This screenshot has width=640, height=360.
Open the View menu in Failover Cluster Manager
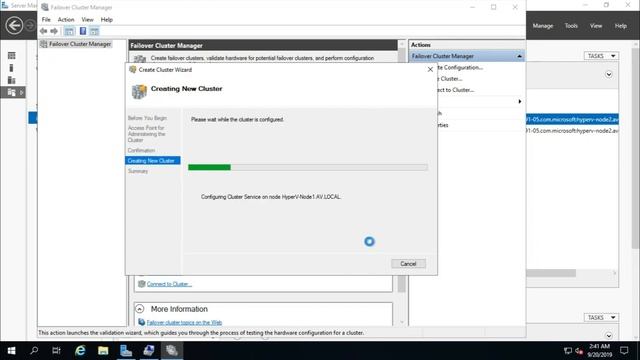click(87, 20)
